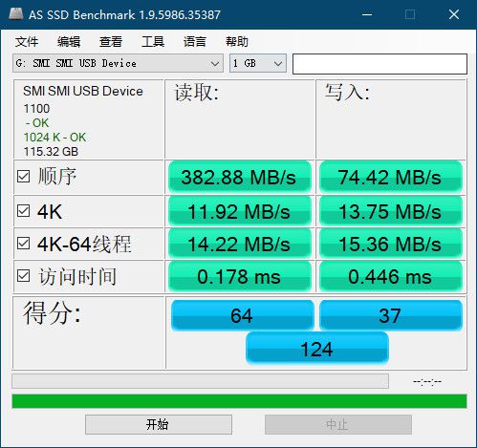Open the 工具 menu
Image resolution: width=477 pixels, height=448 pixels.
[x=153, y=42]
